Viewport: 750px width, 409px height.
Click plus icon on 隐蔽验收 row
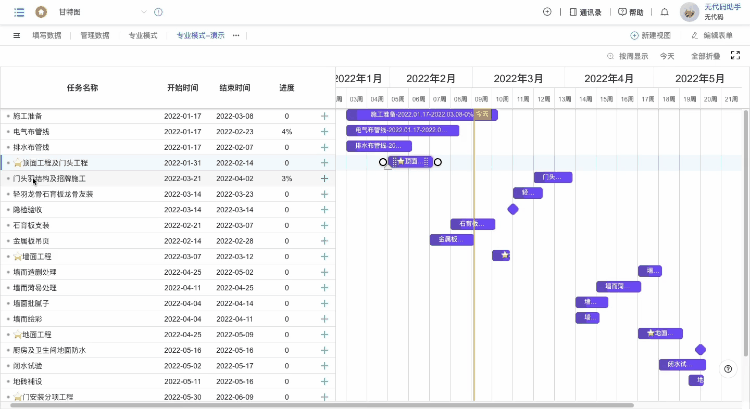tap(324, 210)
